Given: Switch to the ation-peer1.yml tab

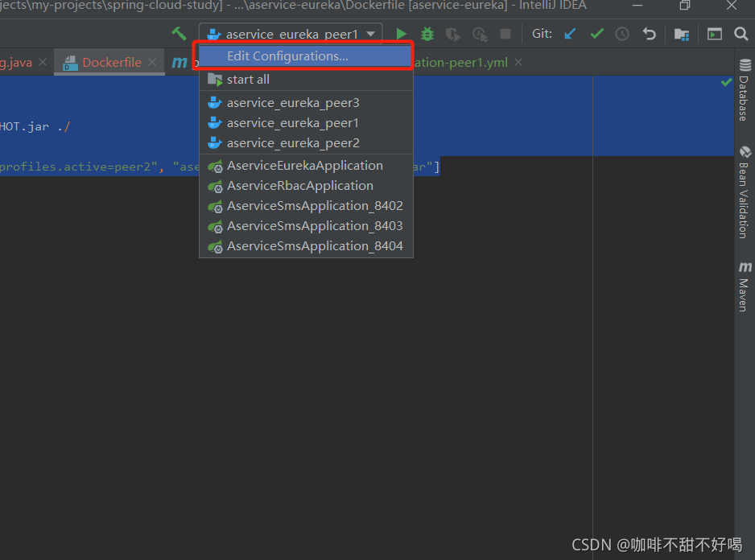Looking at the screenshot, I should click(x=461, y=62).
